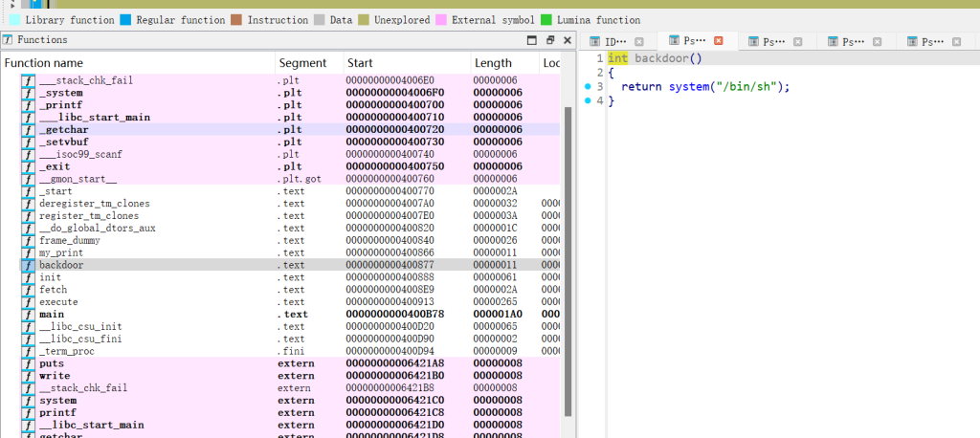The image size is (980, 438).
Task: Close the IDA View tab
Action: pyautogui.click(x=638, y=41)
